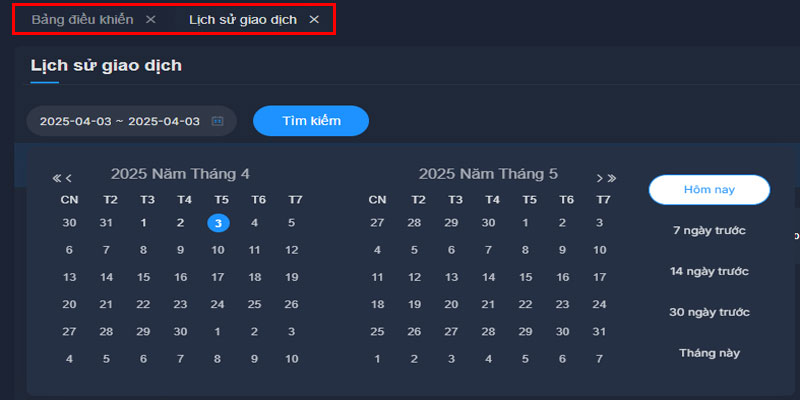The height and width of the screenshot is (400, 800).
Task: Click the calendar icon in date range field
Action: (217, 121)
